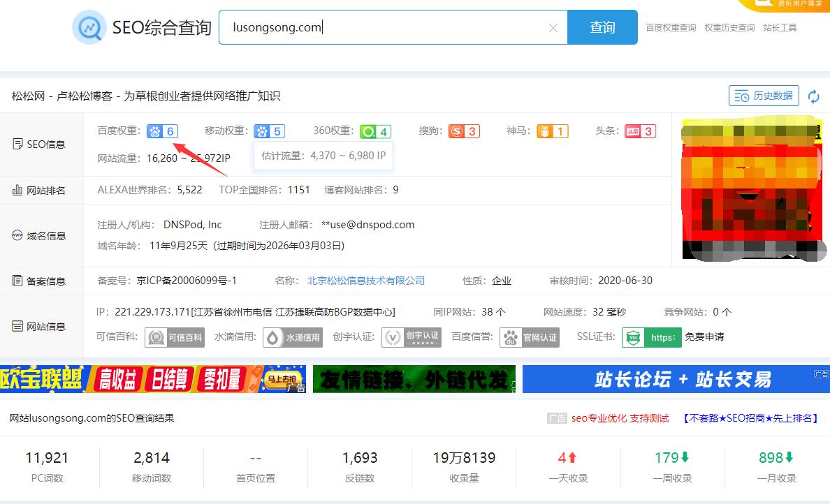Open 北京松松信息技术有限公司 company link
Screen dimensions: 830x504
(366, 281)
